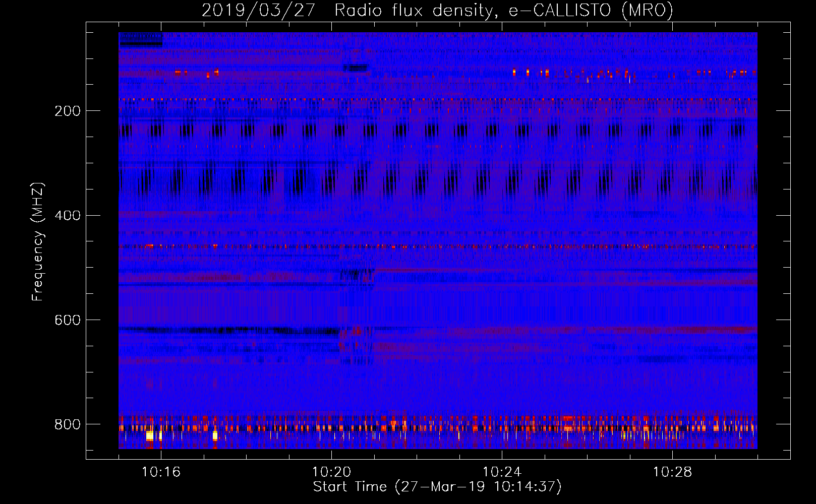Click the '10:24' time tick label
Screen dimensions: 816x504
tap(502, 472)
